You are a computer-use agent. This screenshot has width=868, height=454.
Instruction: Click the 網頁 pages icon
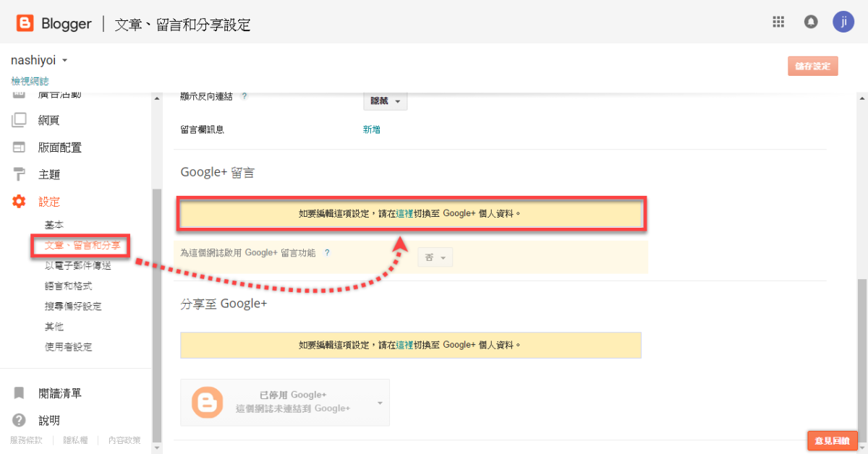point(19,120)
